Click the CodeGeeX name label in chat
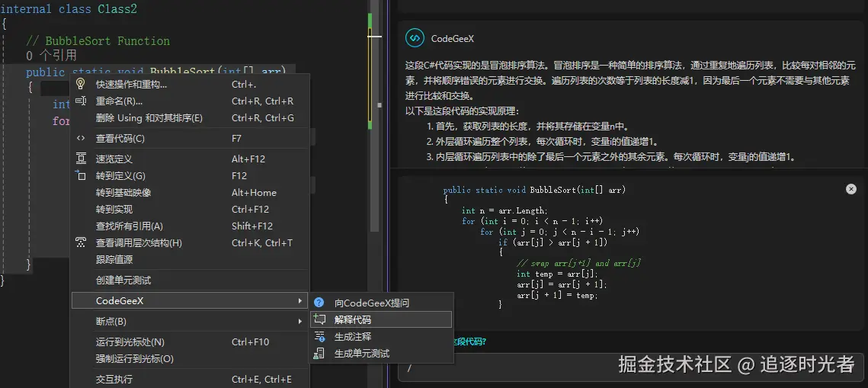The height and width of the screenshot is (388, 868). [452, 39]
